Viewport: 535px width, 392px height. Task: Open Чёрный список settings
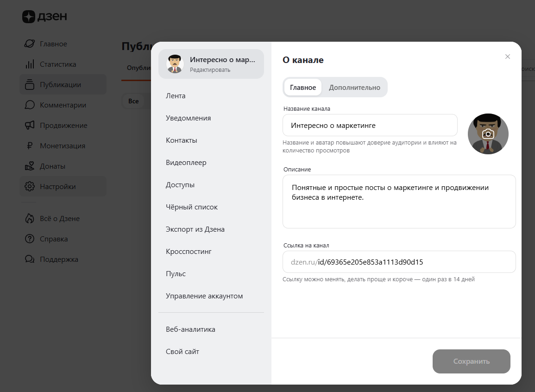point(192,207)
